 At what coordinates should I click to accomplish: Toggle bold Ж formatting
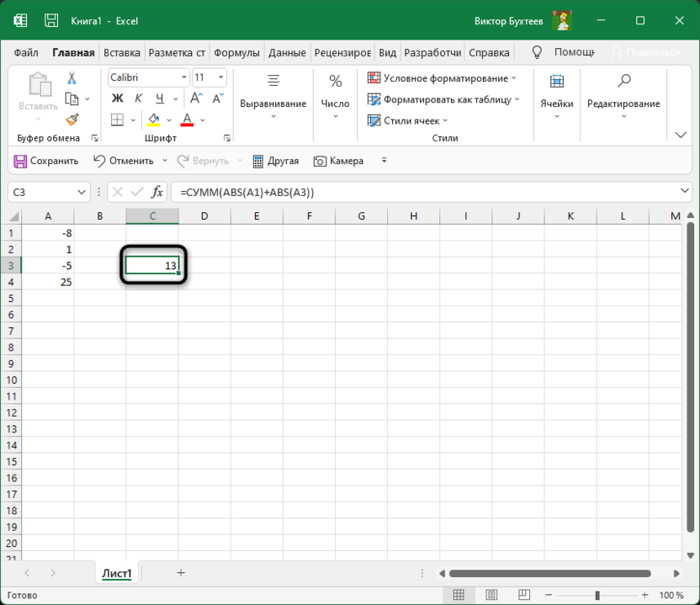[x=118, y=98]
